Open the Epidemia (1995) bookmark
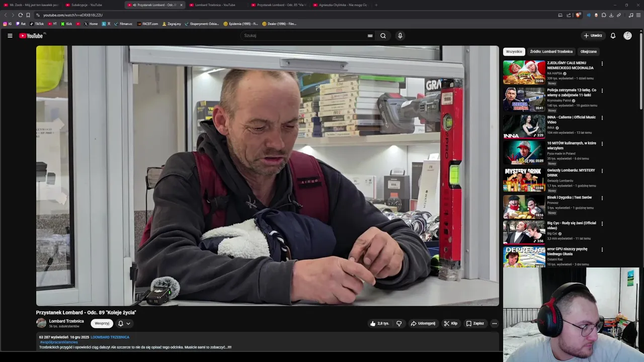The height and width of the screenshot is (362, 644). [240, 24]
